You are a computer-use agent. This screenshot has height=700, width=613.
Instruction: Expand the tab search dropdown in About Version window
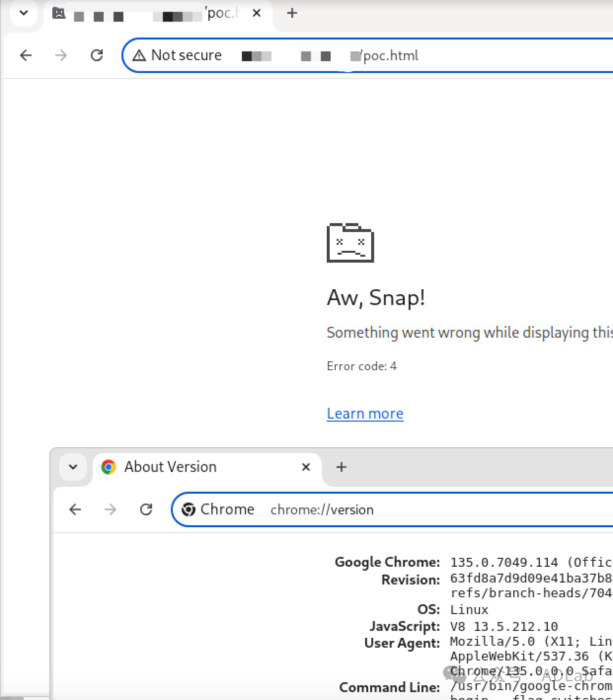coord(73,467)
